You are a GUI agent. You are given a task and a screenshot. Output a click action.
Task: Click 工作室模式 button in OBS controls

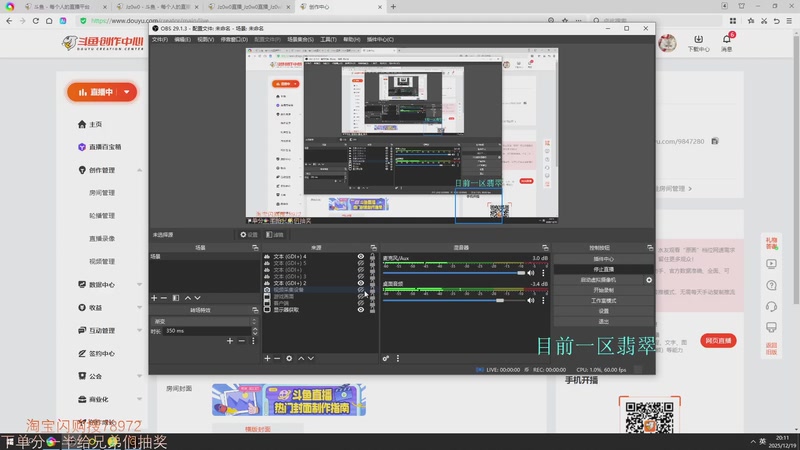604,301
